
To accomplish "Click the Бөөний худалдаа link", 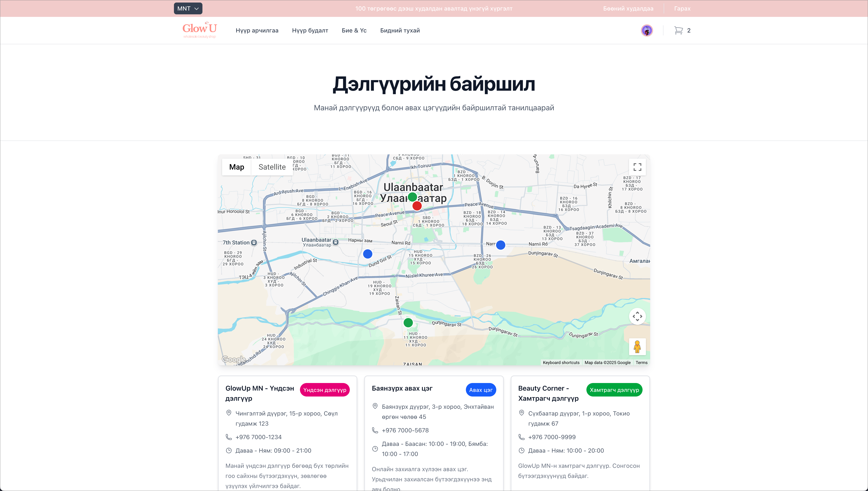I will (x=628, y=8).
